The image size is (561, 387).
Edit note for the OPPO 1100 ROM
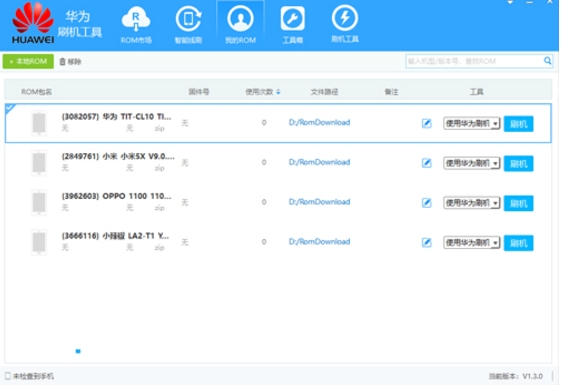click(x=426, y=203)
